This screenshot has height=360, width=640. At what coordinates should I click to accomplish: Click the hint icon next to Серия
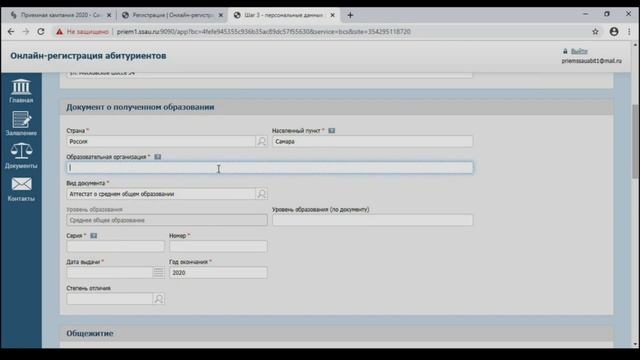[93, 236]
